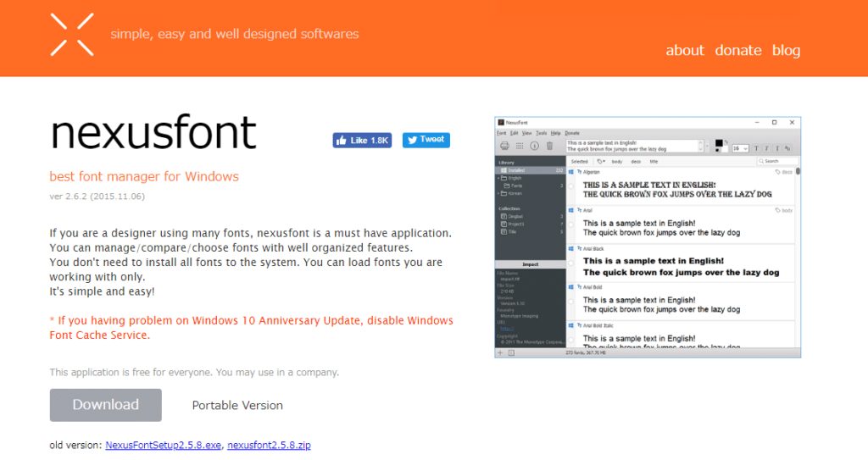Click the Facebook Like 1.8K button
Screen dimensions: 868x460
[x=362, y=141]
